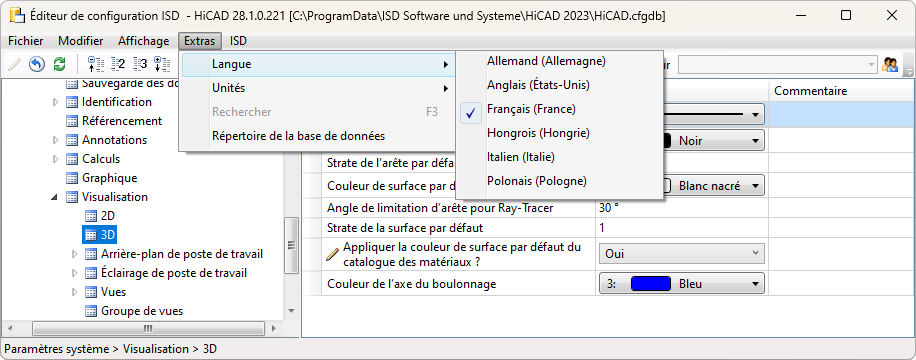Open the toolbar overflow options arrow
The image size is (916, 360).
click(x=908, y=71)
